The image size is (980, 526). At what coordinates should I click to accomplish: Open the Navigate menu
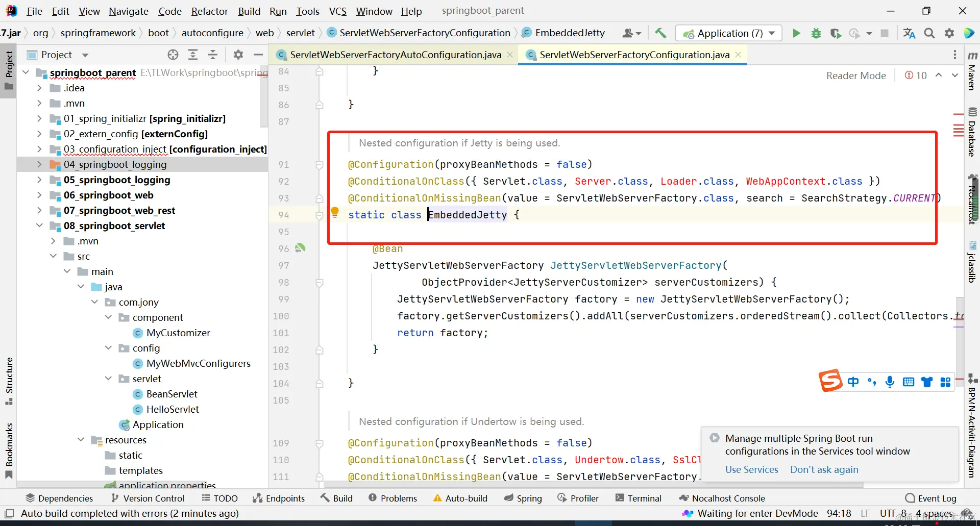pyautogui.click(x=129, y=11)
